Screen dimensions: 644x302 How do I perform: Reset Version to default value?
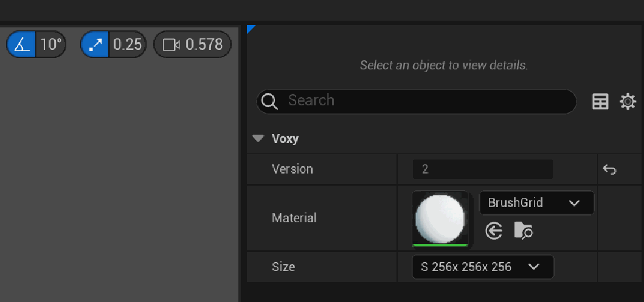coord(609,170)
